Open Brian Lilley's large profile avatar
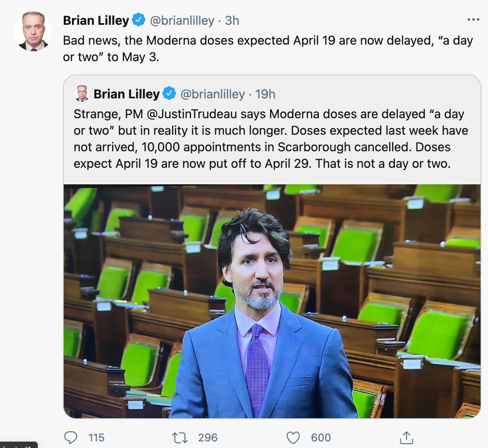This screenshot has height=448, width=488. [x=33, y=31]
